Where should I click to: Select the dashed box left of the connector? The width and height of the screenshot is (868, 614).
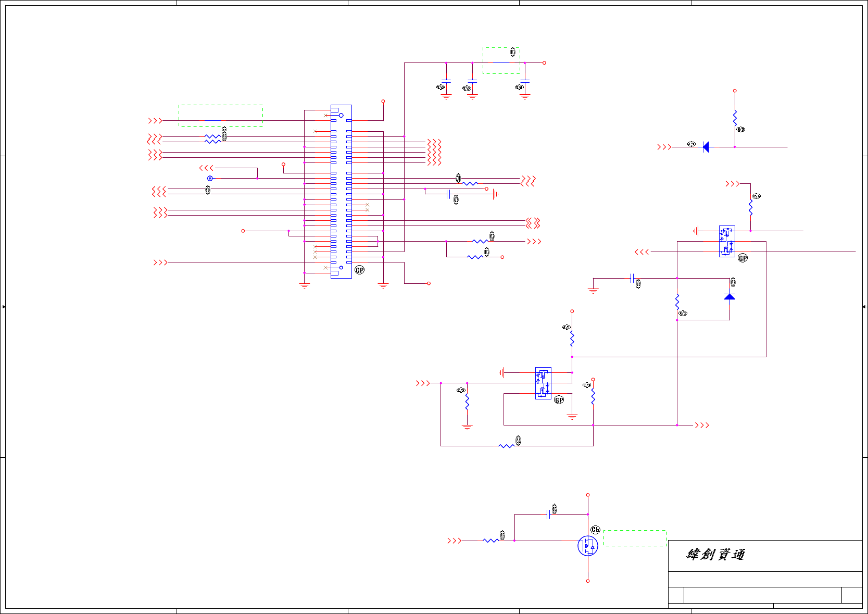[221, 116]
